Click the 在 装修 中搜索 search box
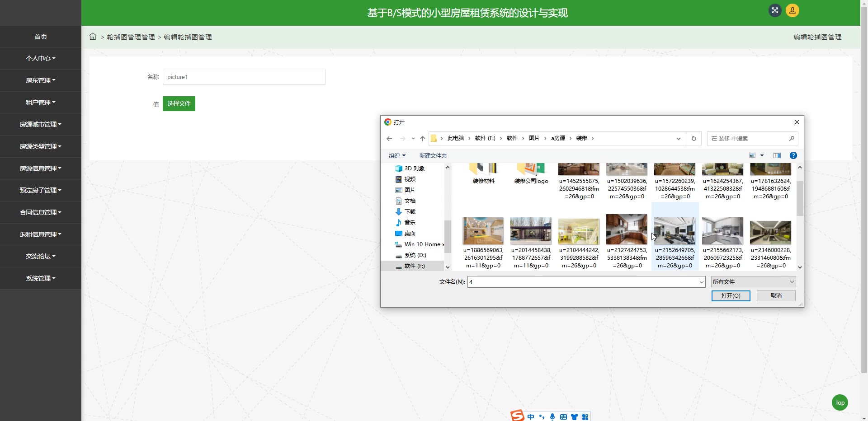 click(753, 139)
